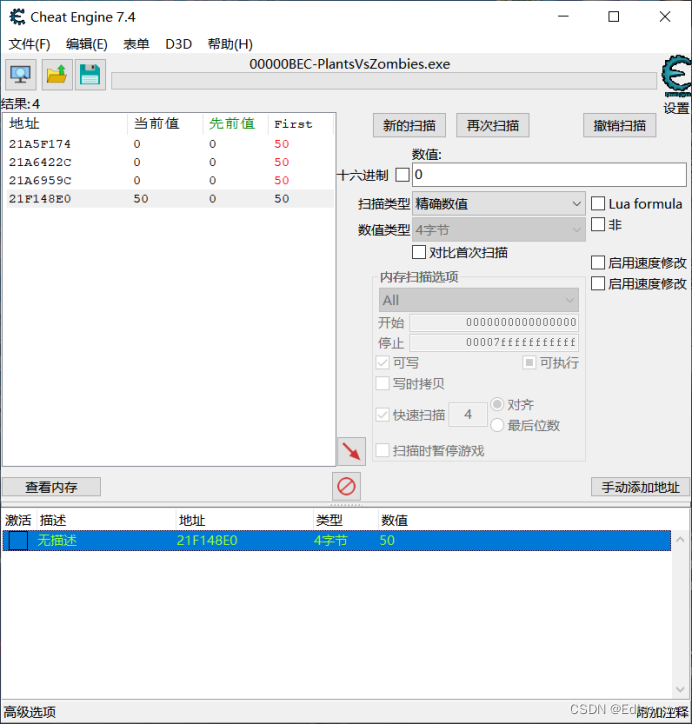The image size is (692, 724).
Task: Click the scan progress bar
Action: 384,81
